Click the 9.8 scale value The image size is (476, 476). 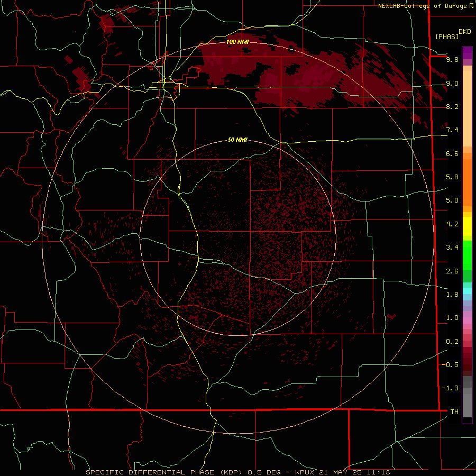click(452, 59)
